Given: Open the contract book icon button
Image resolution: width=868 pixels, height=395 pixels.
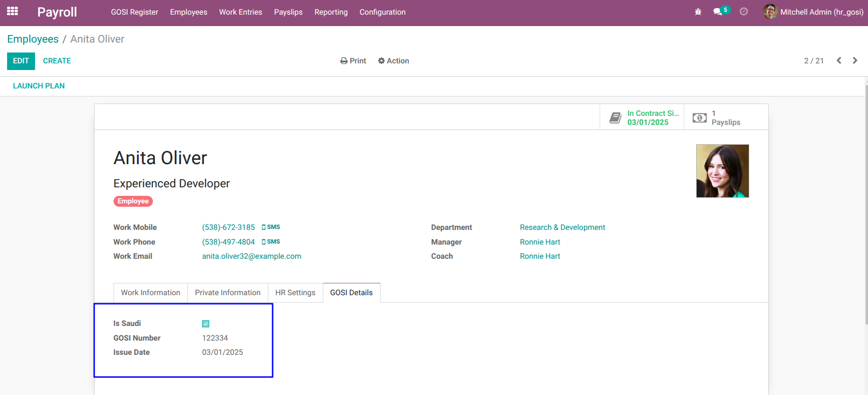Looking at the screenshot, I should 642,117.
